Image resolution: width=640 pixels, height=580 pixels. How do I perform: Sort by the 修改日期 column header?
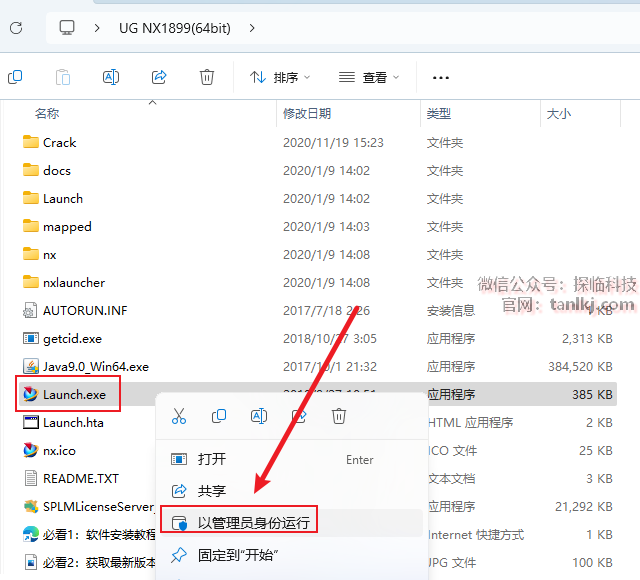click(x=307, y=113)
